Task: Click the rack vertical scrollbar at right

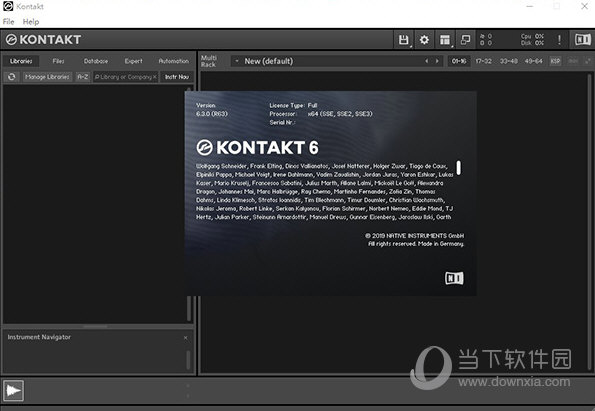Action: [589, 222]
